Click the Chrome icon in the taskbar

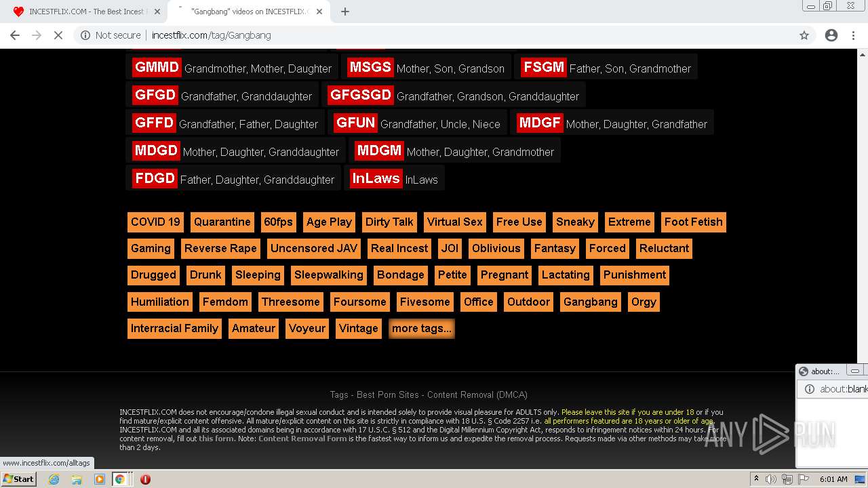[x=119, y=479]
